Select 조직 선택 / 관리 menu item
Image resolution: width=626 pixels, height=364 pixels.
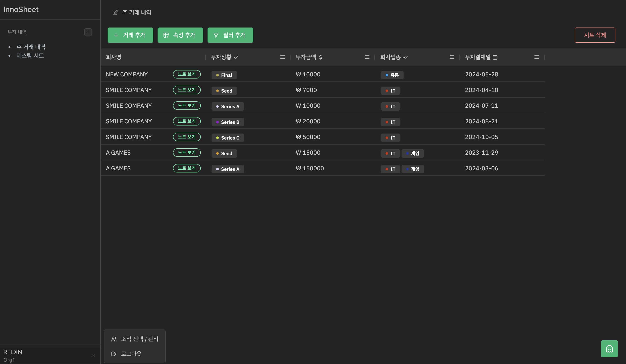pyautogui.click(x=135, y=339)
